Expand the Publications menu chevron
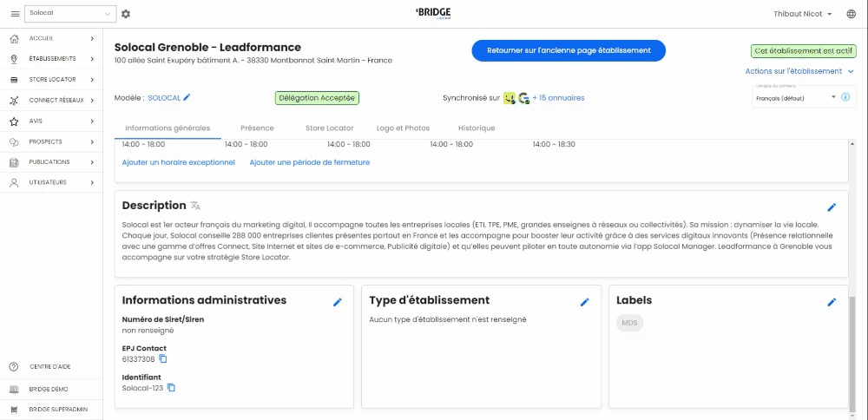 pos(93,162)
